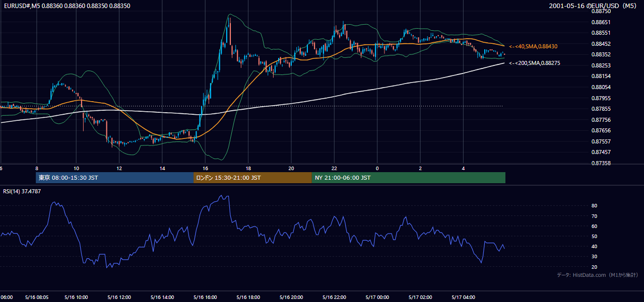This screenshot has height=302, width=644.
Task: Click hour tick 22 on chart axis
Action: coord(334,169)
